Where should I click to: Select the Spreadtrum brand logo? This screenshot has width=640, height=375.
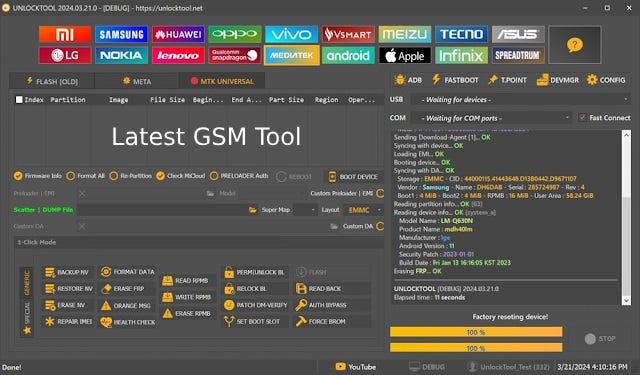coord(518,55)
